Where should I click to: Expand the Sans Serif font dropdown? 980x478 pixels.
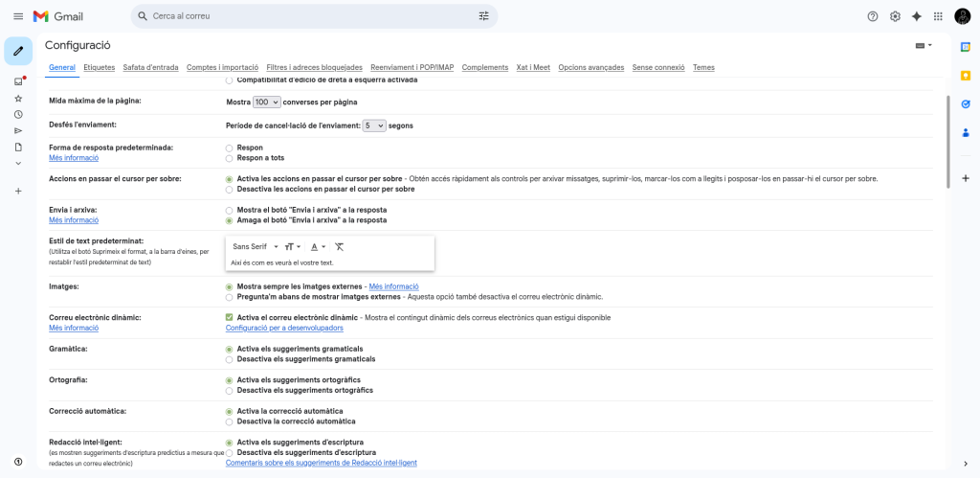(256, 246)
